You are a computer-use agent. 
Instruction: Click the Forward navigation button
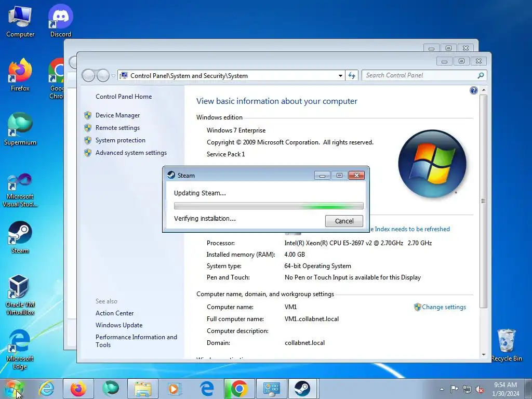(x=103, y=75)
